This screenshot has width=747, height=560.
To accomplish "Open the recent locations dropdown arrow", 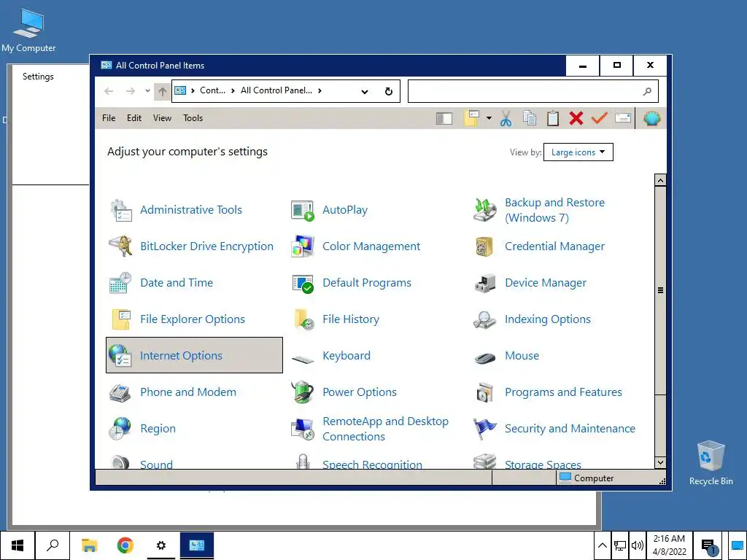I will pyautogui.click(x=147, y=90).
